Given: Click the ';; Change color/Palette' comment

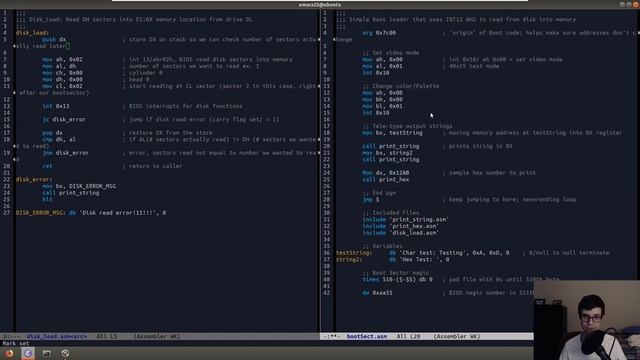Looking at the screenshot, I should pos(400,86).
